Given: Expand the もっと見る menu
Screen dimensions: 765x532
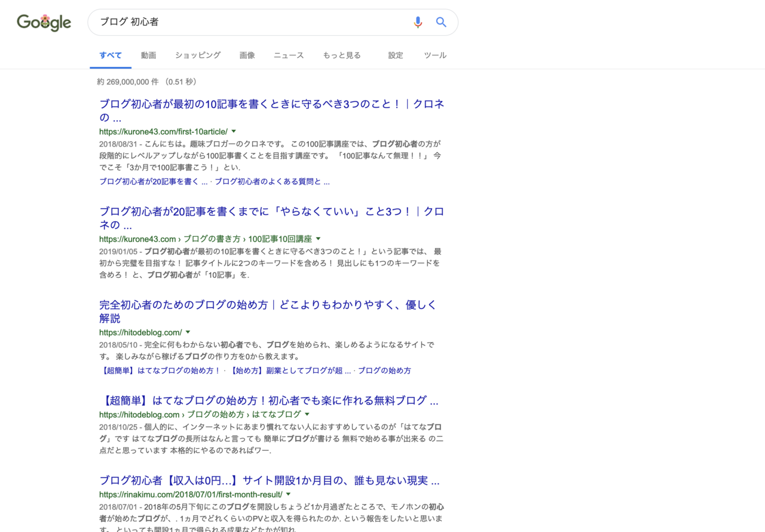Looking at the screenshot, I should 342,55.
